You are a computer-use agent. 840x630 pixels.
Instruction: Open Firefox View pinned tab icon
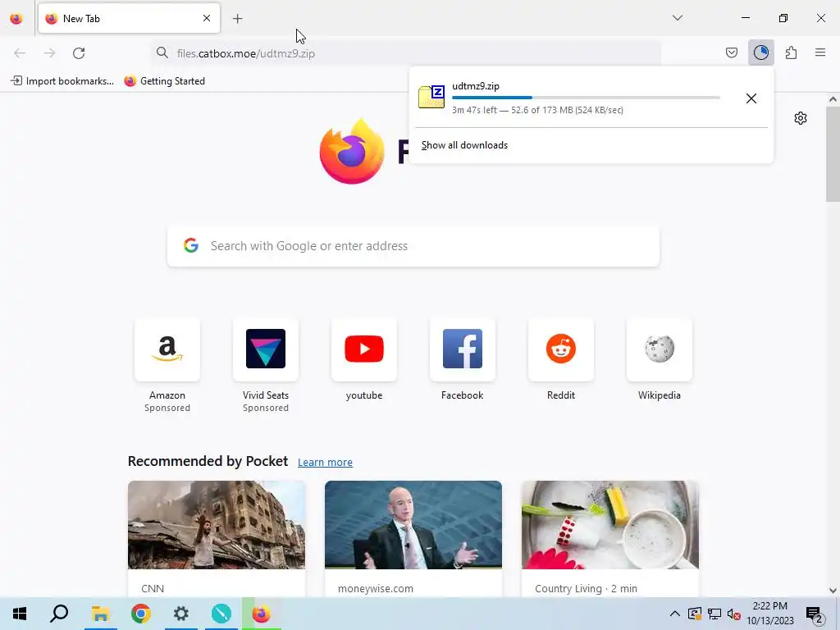click(16, 18)
